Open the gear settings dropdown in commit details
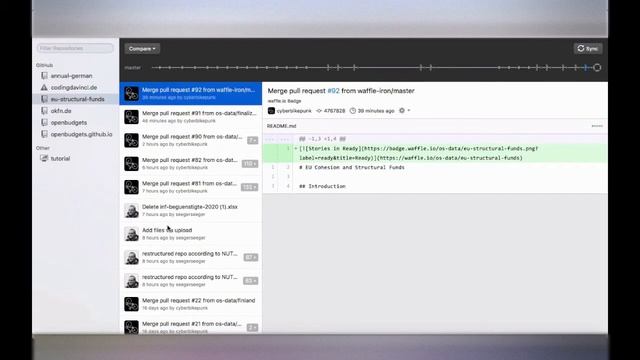 coord(404,111)
